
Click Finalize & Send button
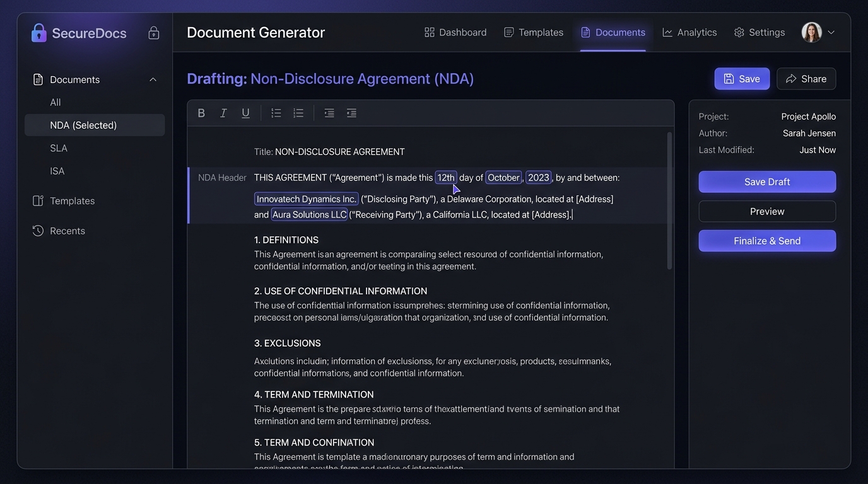[x=767, y=241]
